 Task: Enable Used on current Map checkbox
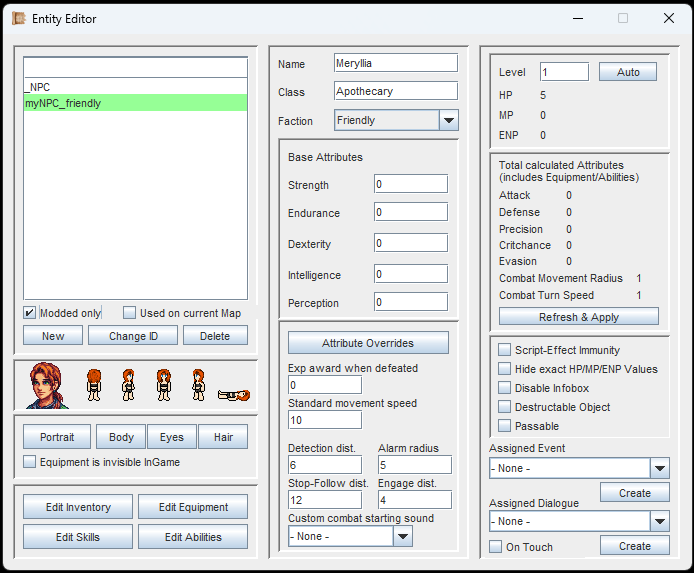coord(130,313)
